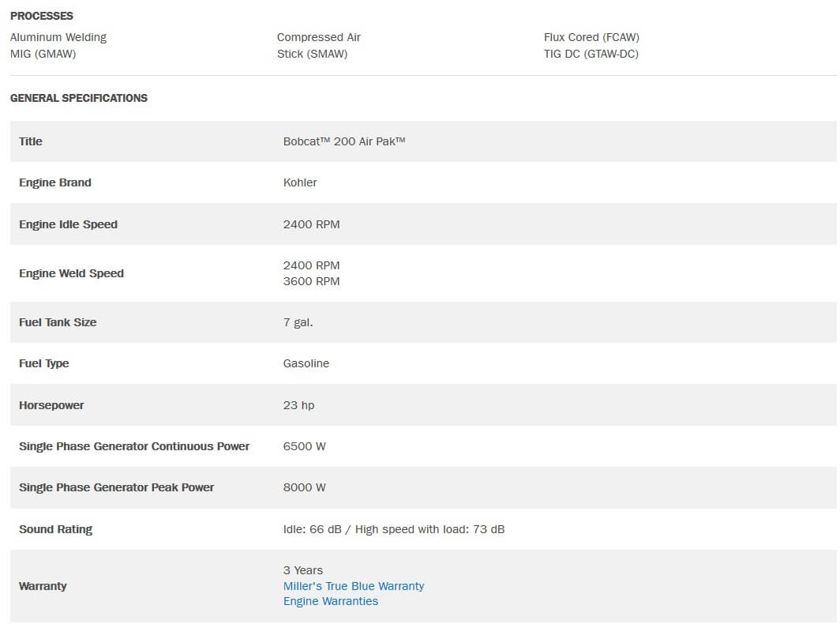Click the 'Fuel Tank Size' label
Image resolution: width=840 pixels, height=624 pixels.
pyautogui.click(x=58, y=322)
